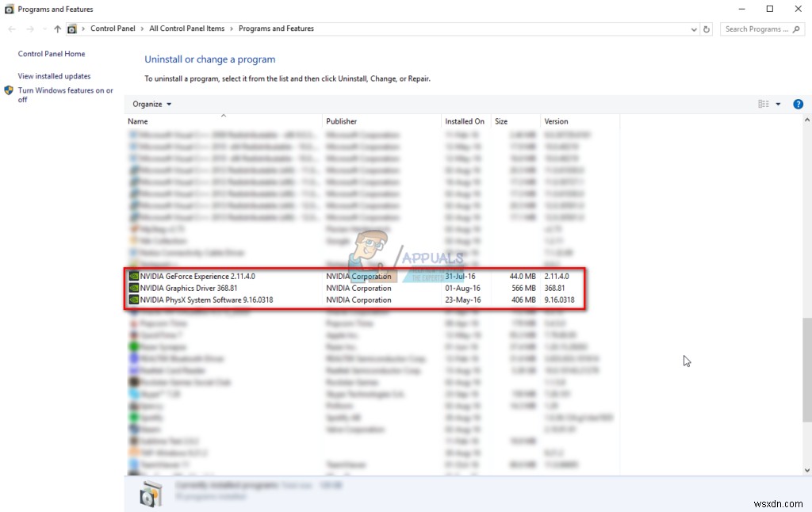Navigate up one level with the up arrow
Screen dimensions: 812x512
click(x=56, y=29)
